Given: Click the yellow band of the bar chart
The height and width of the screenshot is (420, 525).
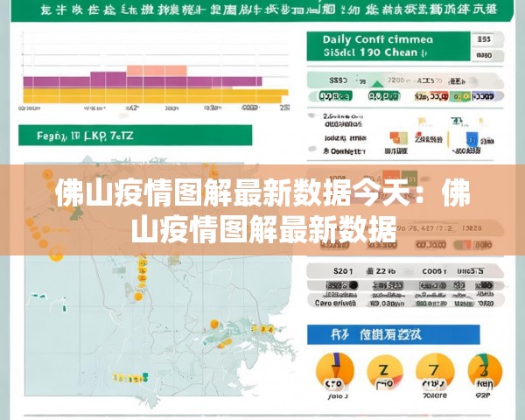Looking at the screenshot, I should point(156,95).
